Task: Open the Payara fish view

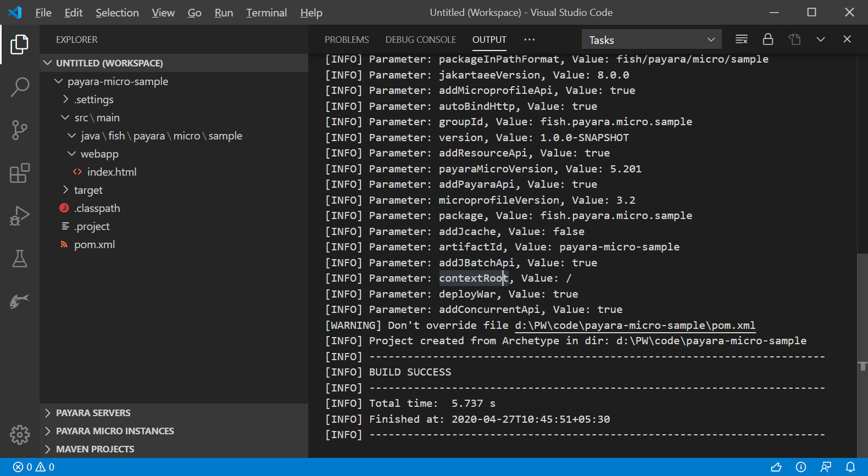Action: tap(20, 301)
